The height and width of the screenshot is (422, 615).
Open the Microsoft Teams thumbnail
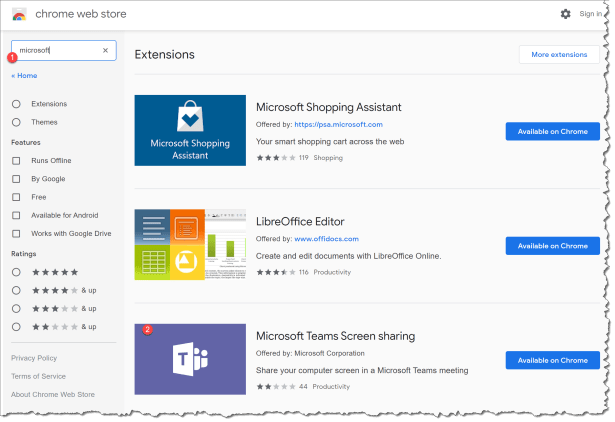(x=190, y=359)
